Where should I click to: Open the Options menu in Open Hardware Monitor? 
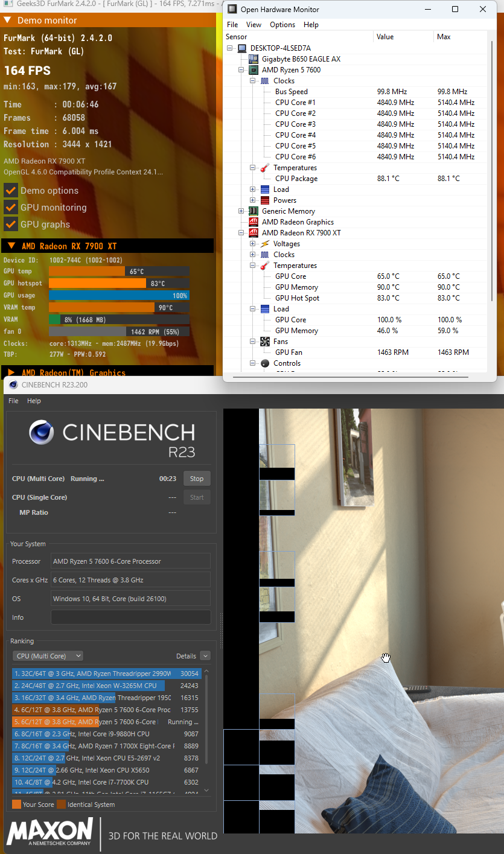pyautogui.click(x=282, y=25)
